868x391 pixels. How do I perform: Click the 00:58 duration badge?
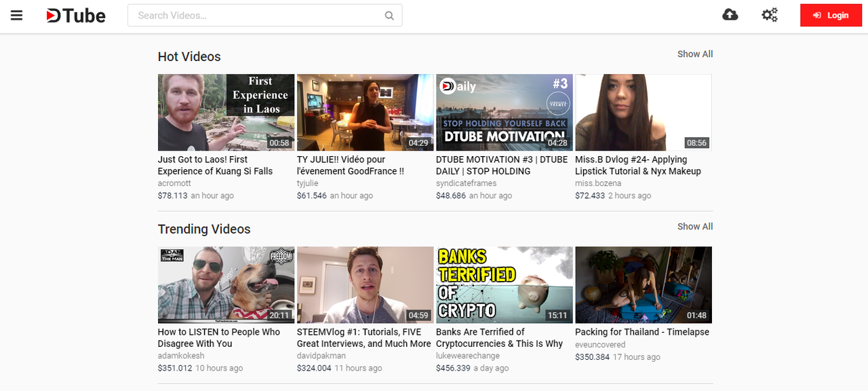point(279,143)
